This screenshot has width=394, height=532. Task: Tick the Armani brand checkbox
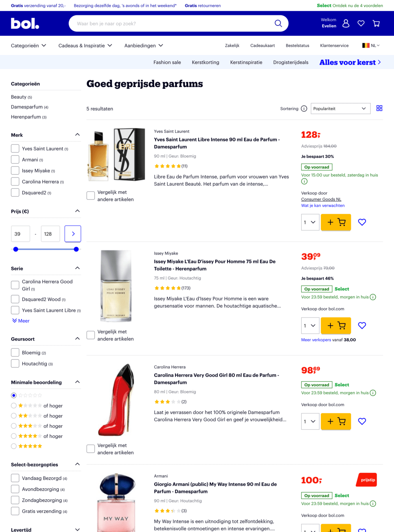click(x=15, y=160)
